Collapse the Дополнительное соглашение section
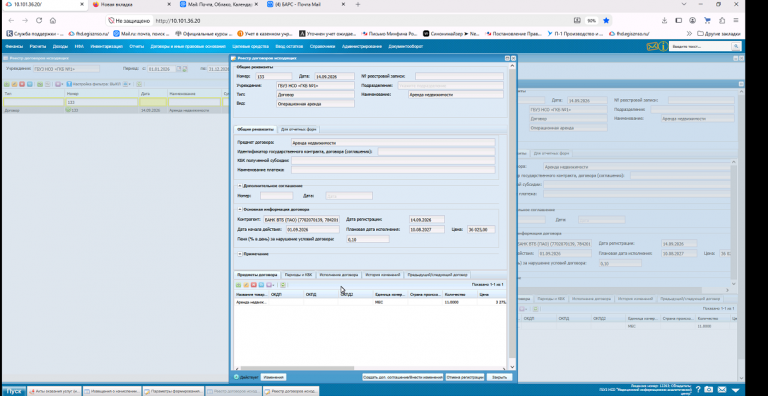Viewport: 768px width, 396px height. [240, 186]
